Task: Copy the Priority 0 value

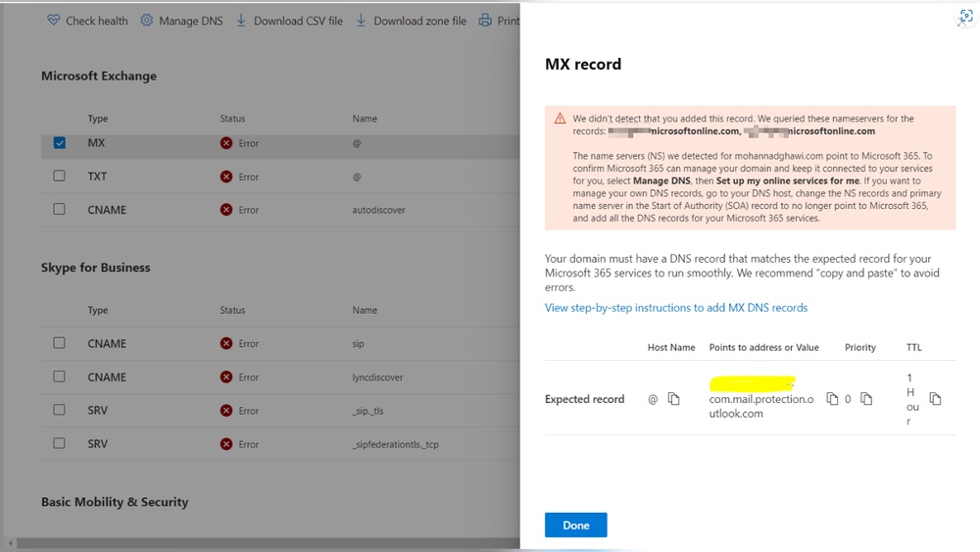Action: coord(866,399)
